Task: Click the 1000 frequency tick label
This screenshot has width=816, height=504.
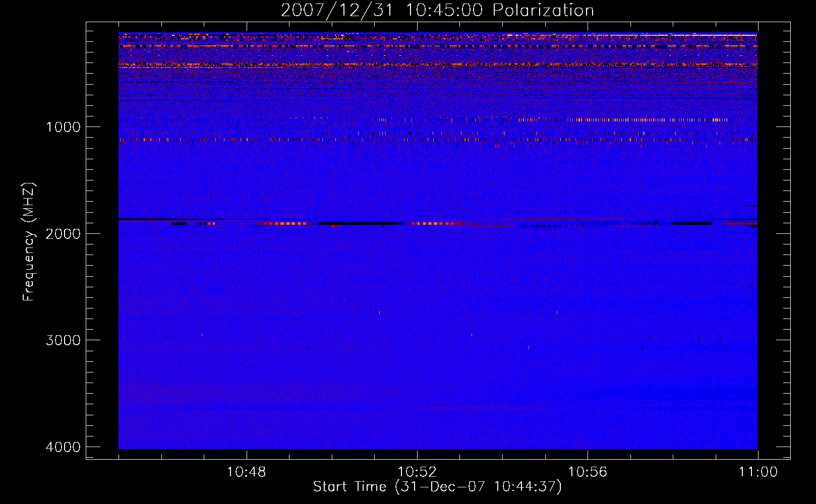Action: 64,127
